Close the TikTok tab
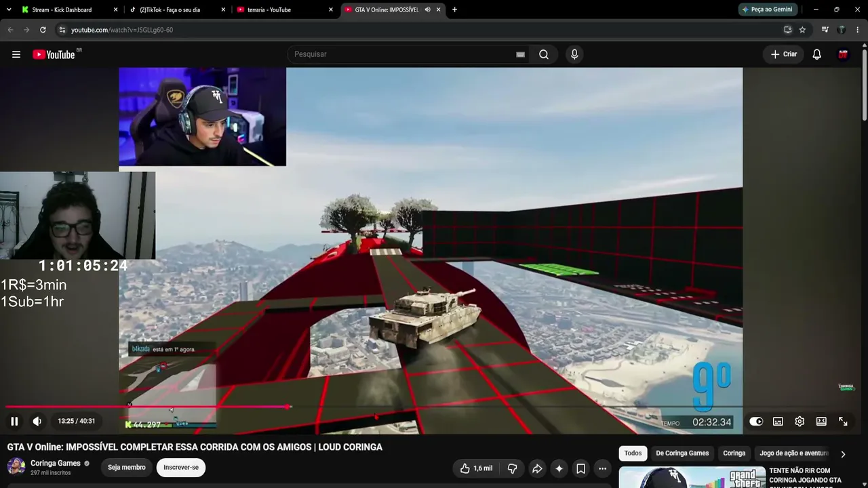The height and width of the screenshot is (488, 868). pos(223,10)
